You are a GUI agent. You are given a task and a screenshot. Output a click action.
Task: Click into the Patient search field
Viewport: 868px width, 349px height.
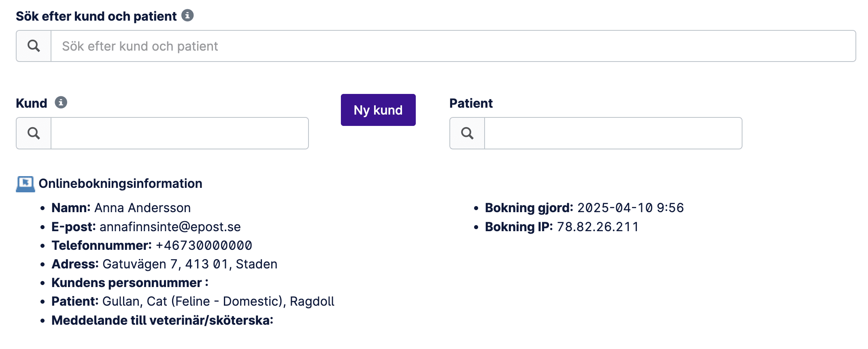613,133
